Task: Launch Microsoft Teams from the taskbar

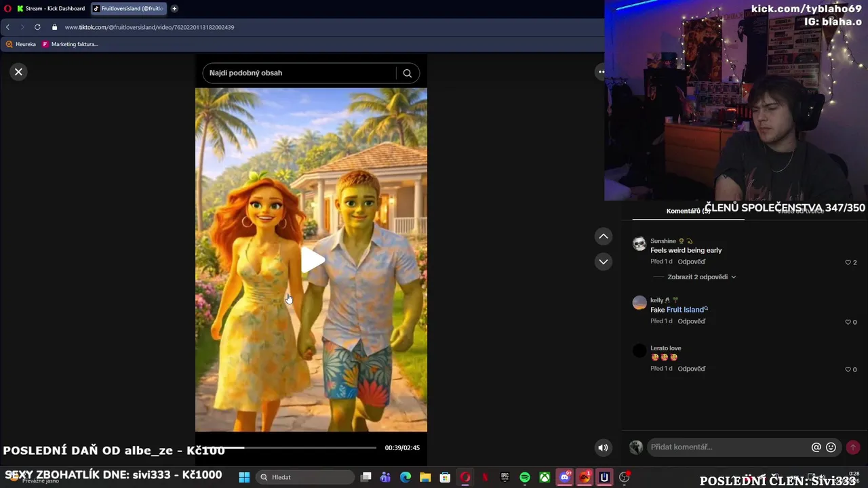Action: (x=386, y=477)
